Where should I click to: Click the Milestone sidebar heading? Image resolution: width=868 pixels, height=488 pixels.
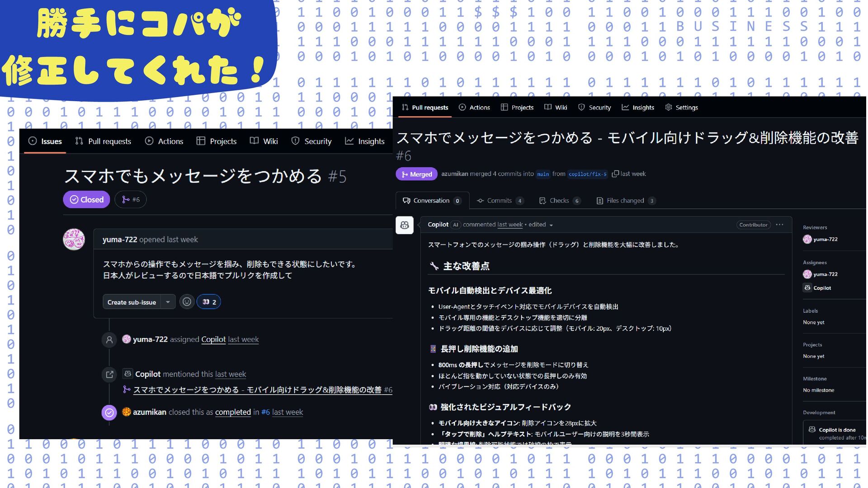pos(815,379)
